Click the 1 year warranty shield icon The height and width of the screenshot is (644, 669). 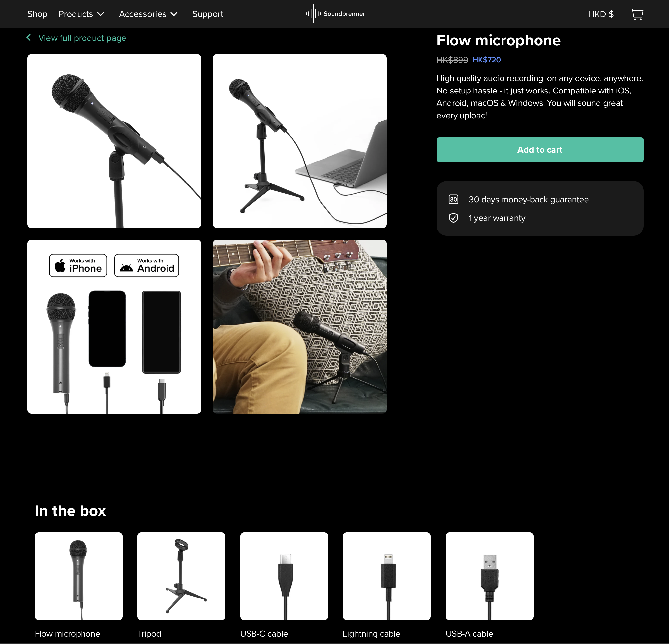click(x=453, y=218)
